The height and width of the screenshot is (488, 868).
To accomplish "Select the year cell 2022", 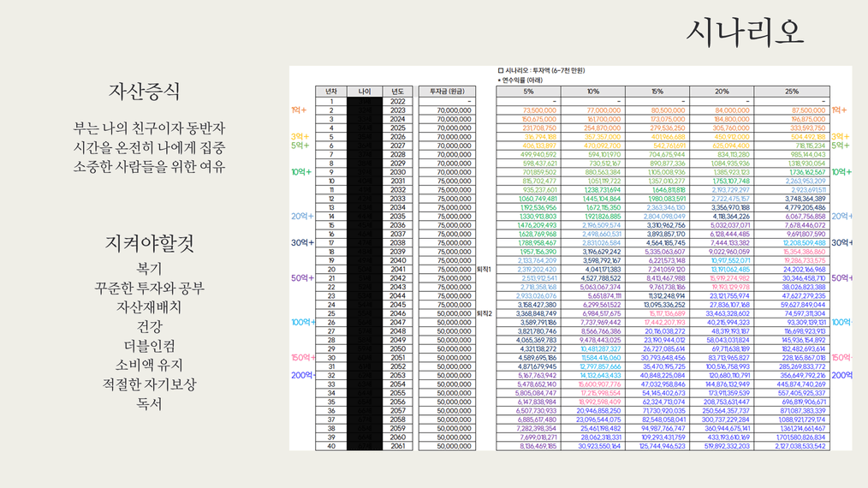I will point(397,101).
